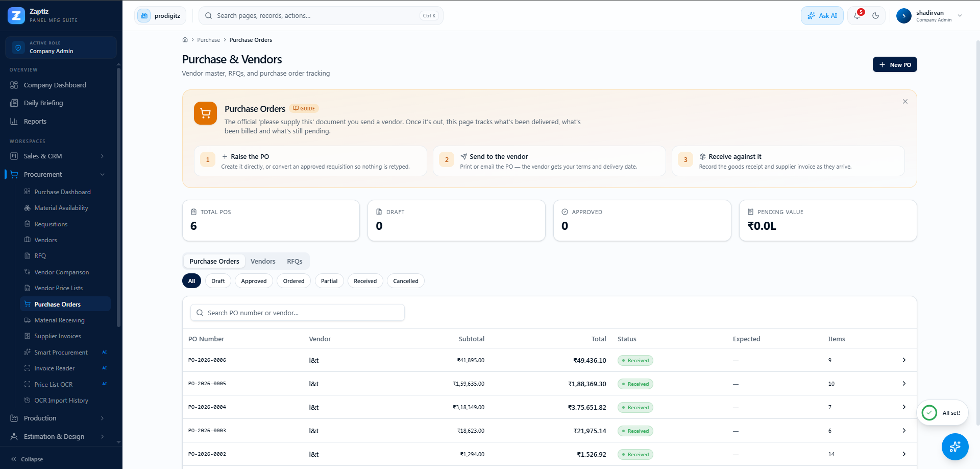Viewport: 980px width, 469px height.
Task: Filter by Partial status
Action: [x=329, y=281]
